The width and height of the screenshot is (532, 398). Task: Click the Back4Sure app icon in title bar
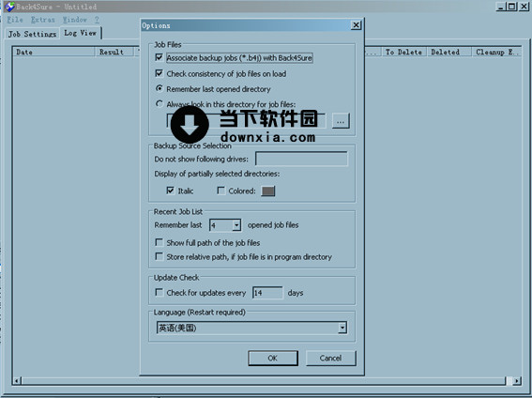point(9,7)
